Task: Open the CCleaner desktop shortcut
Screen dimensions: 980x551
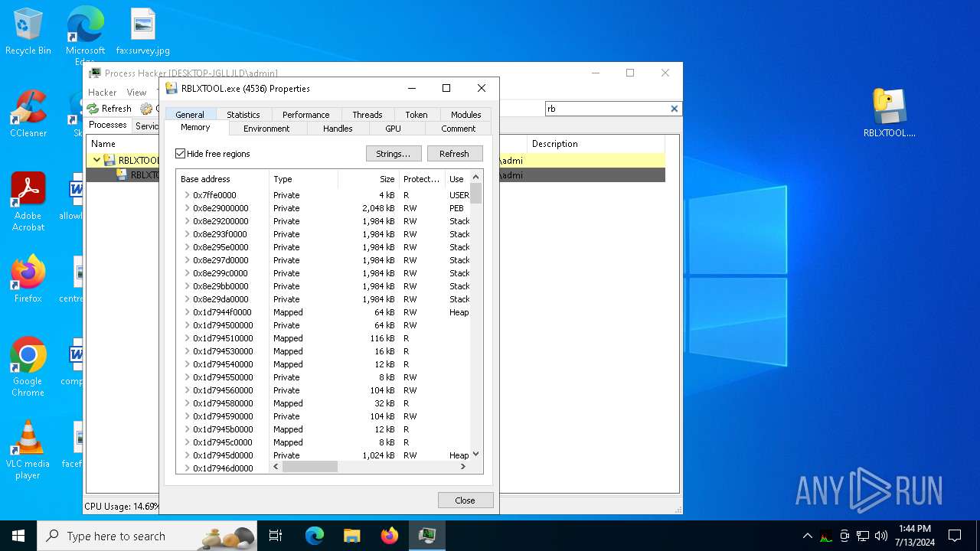Action: tap(28, 115)
